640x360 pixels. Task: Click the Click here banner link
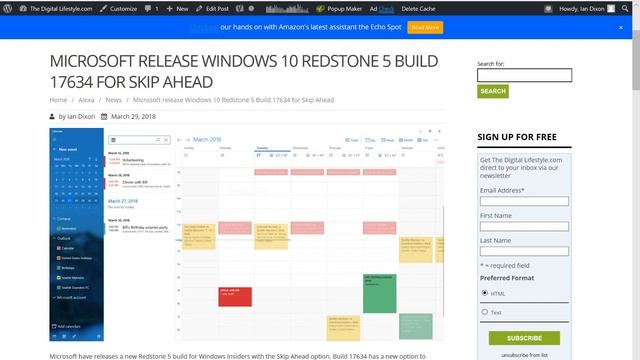point(204,27)
